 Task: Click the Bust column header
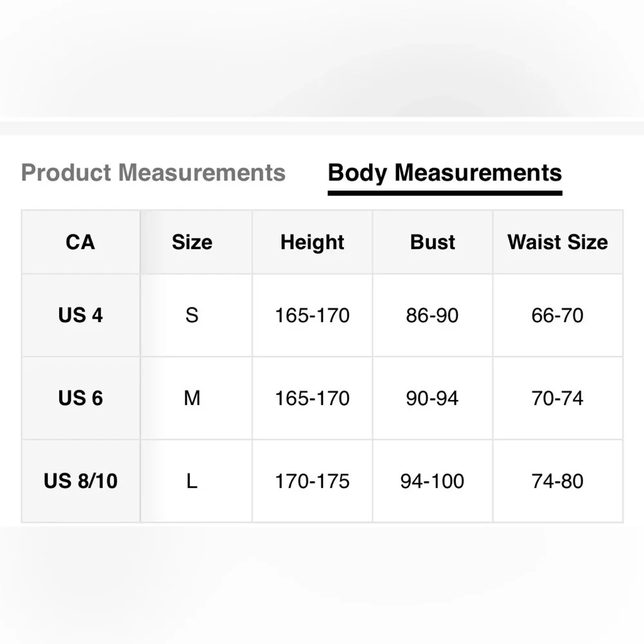[433, 242]
